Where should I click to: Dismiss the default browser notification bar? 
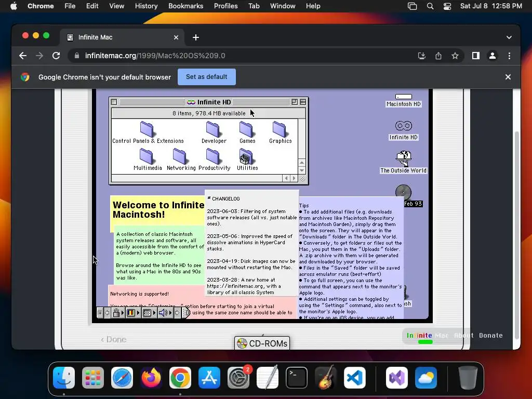[x=508, y=77]
